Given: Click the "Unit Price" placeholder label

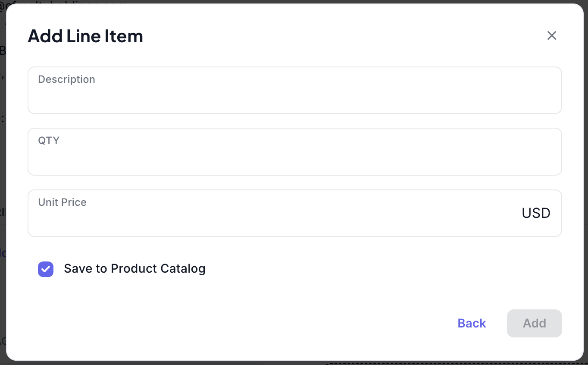Looking at the screenshot, I should coord(62,202).
